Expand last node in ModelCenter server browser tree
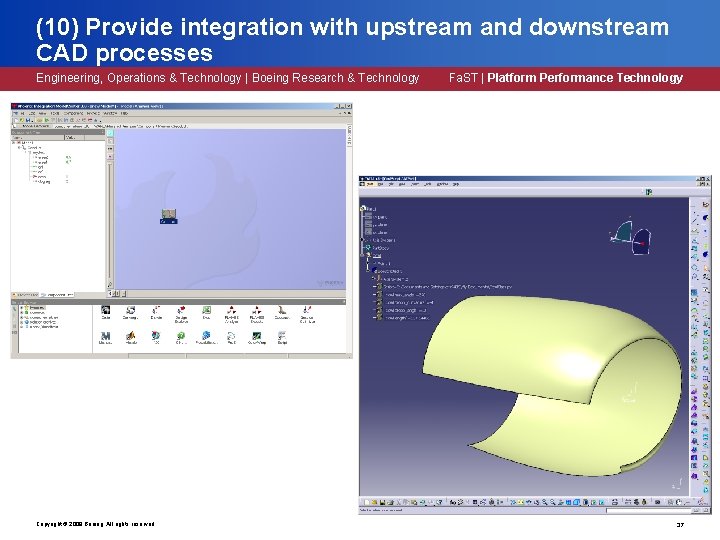The image size is (720, 540). click(x=22, y=326)
